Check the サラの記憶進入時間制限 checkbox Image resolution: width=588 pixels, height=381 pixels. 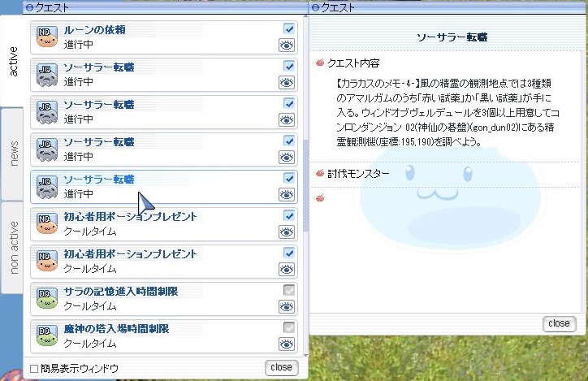289,290
